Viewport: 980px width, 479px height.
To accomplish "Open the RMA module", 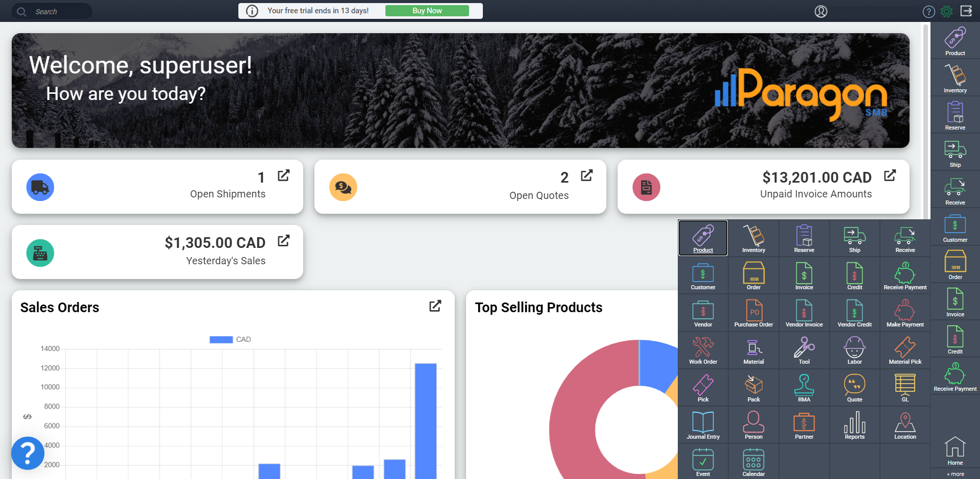I will click(x=804, y=388).
